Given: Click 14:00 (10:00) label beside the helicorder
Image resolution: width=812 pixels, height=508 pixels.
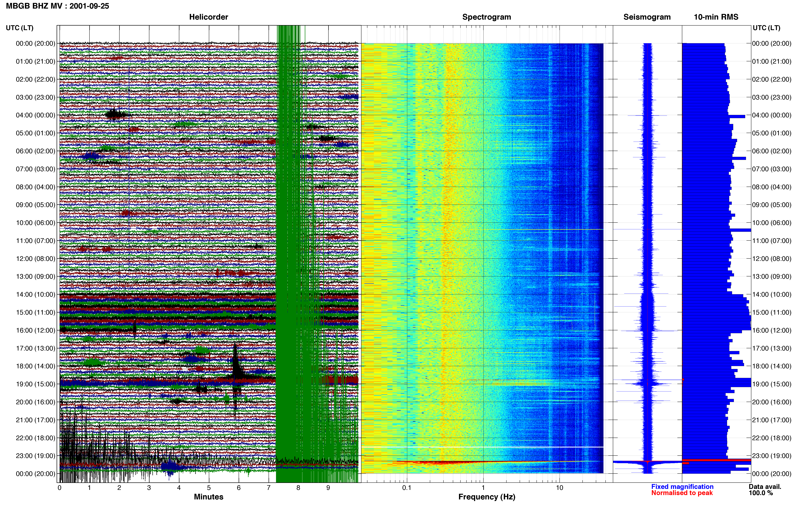Looking at the screenshot, I should click(36, 295).
